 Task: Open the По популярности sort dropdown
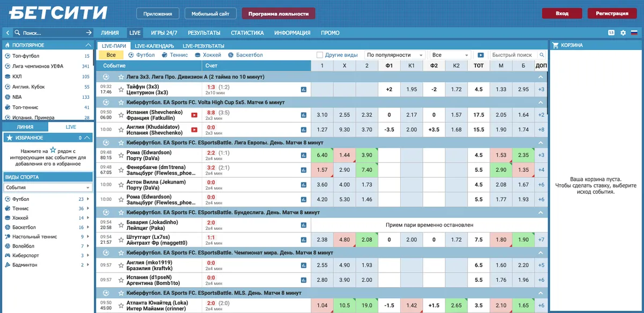[x=396, y=55]
